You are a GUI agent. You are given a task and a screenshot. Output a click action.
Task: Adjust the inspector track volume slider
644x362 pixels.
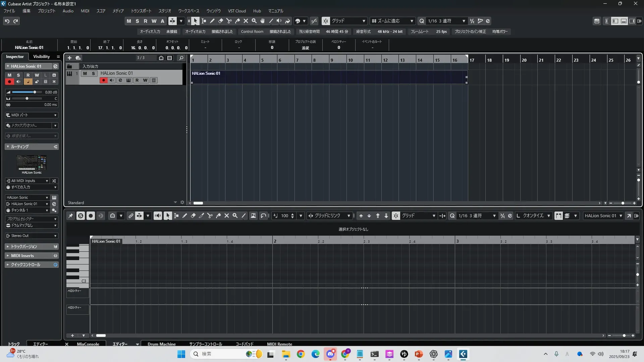pos(34,92)
